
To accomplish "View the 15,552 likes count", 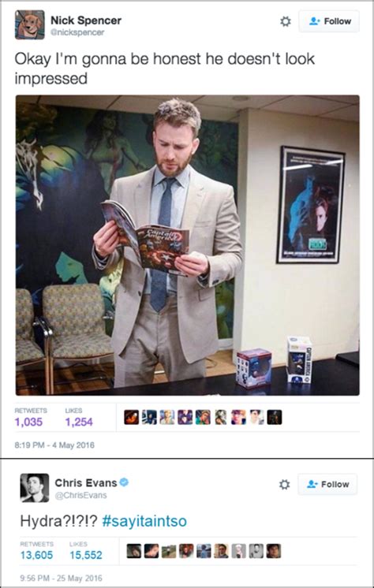I will click(86, 555).
